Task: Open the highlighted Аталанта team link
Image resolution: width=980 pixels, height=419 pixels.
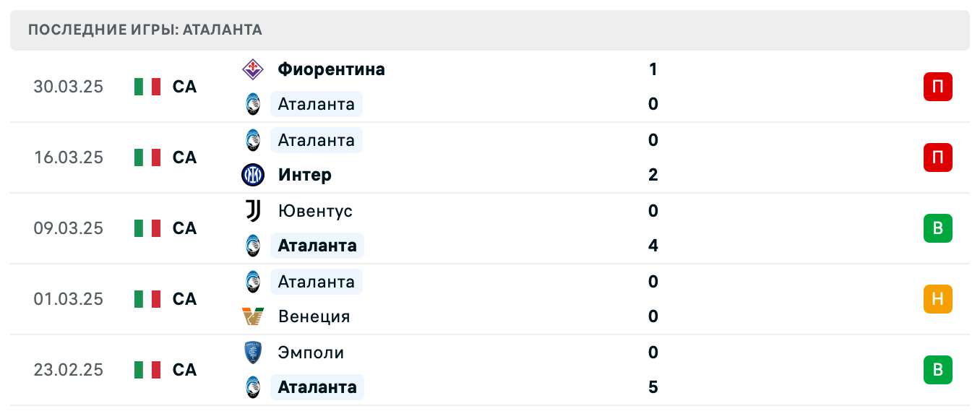Action: [x=317, y=245]
